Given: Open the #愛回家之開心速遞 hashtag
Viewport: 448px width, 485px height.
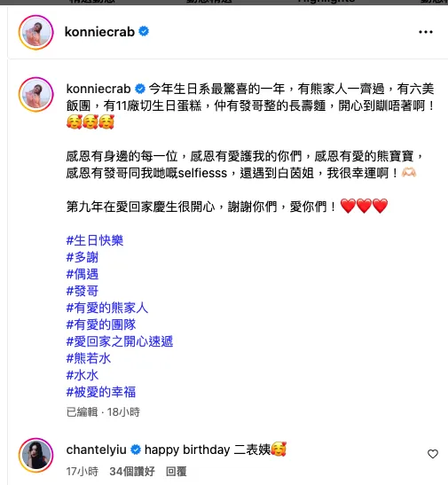Looking at the screenshot, I should click(120, 341).
